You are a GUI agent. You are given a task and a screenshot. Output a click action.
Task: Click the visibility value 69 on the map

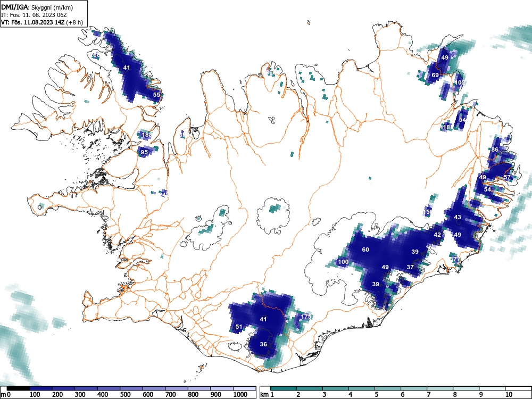coord(435,75)
